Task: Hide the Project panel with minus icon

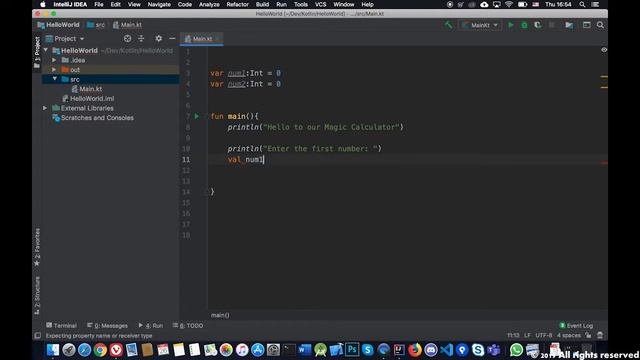Action: tap(172, 38)
